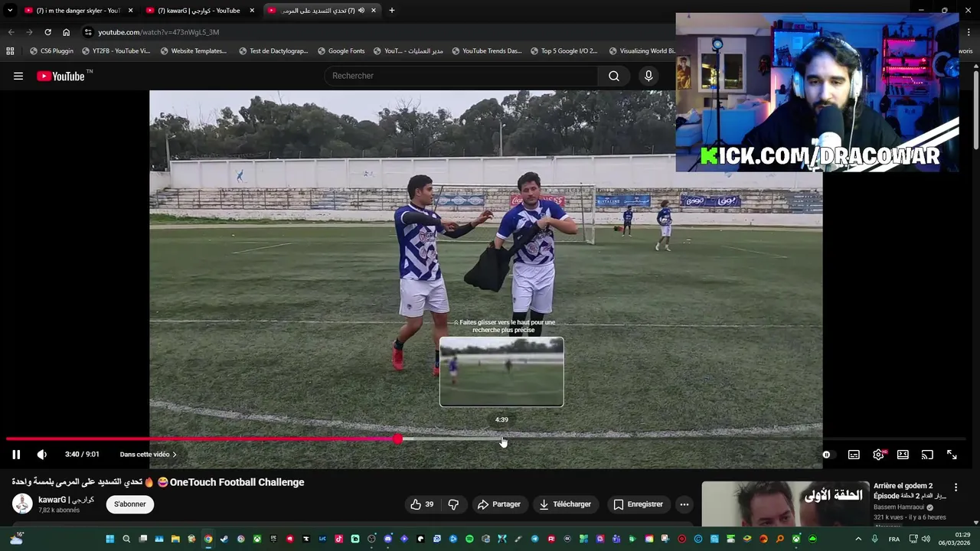This screenshot has height=551, width=980.
Task: Open the Visualizing World bookmark
Action: click(642, 51)
